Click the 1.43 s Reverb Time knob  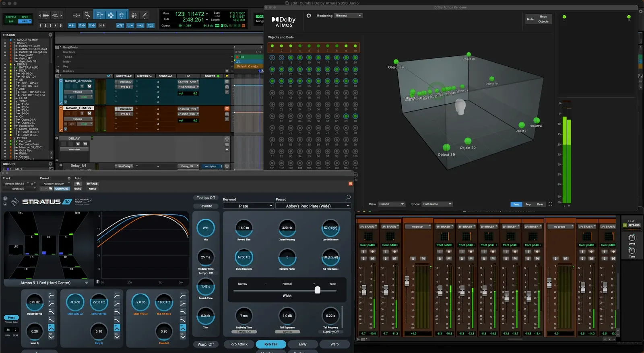tap(206, 287)
